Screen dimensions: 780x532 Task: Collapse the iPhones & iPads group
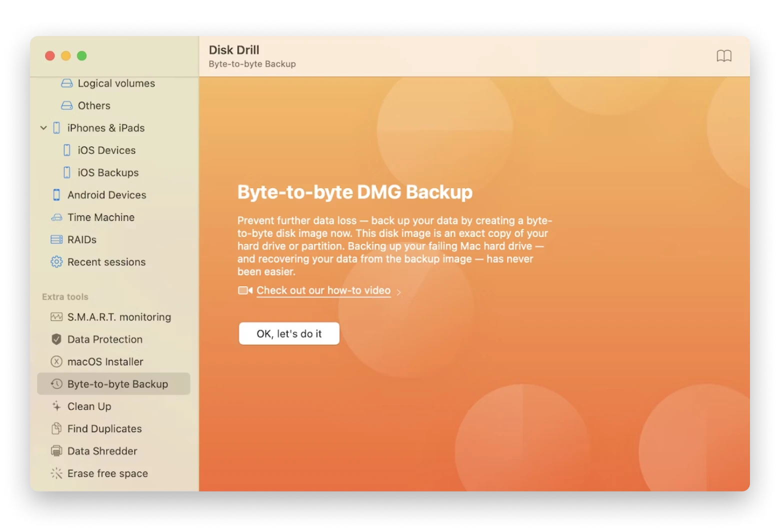[43, 128]
